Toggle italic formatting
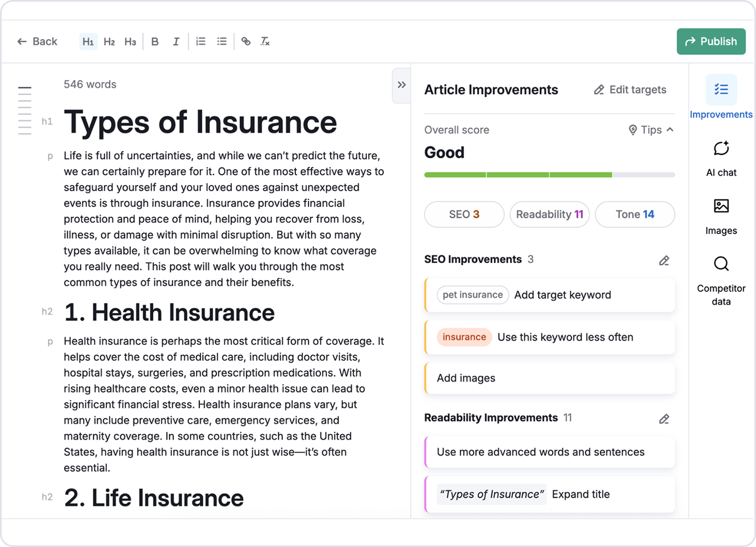Image resolution: width=756 pixels, height=547 pixels. tap(176, 41)
